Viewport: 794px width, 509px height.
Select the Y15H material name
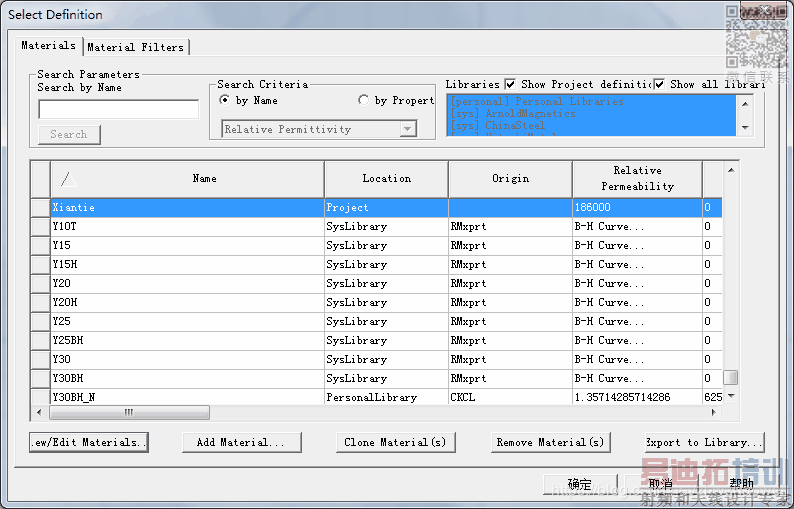(65, 264)
